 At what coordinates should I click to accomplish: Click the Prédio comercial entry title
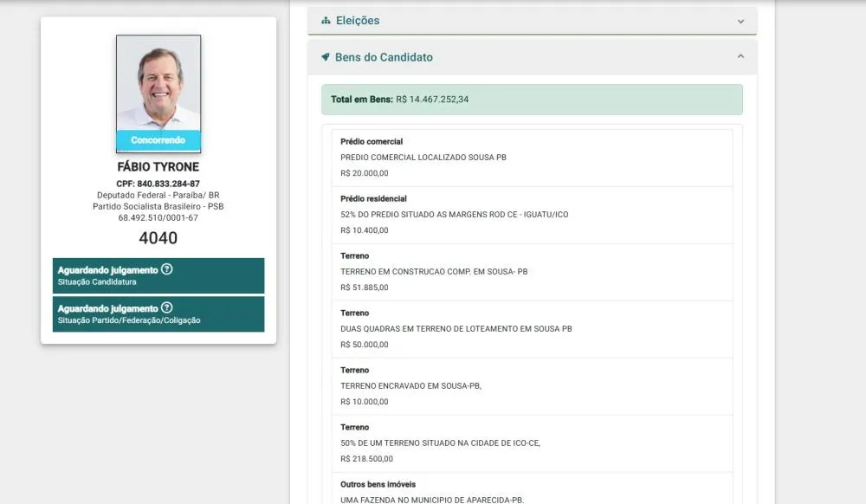click(372, 142)
